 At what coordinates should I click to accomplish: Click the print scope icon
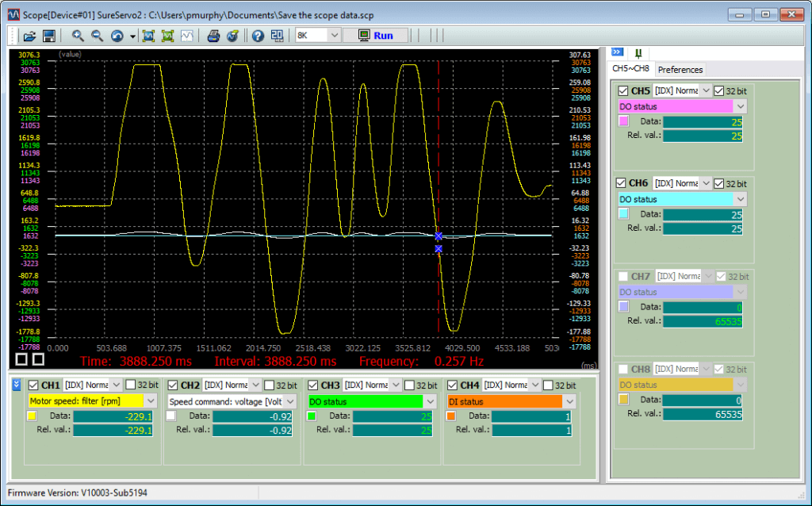[213, 36]
